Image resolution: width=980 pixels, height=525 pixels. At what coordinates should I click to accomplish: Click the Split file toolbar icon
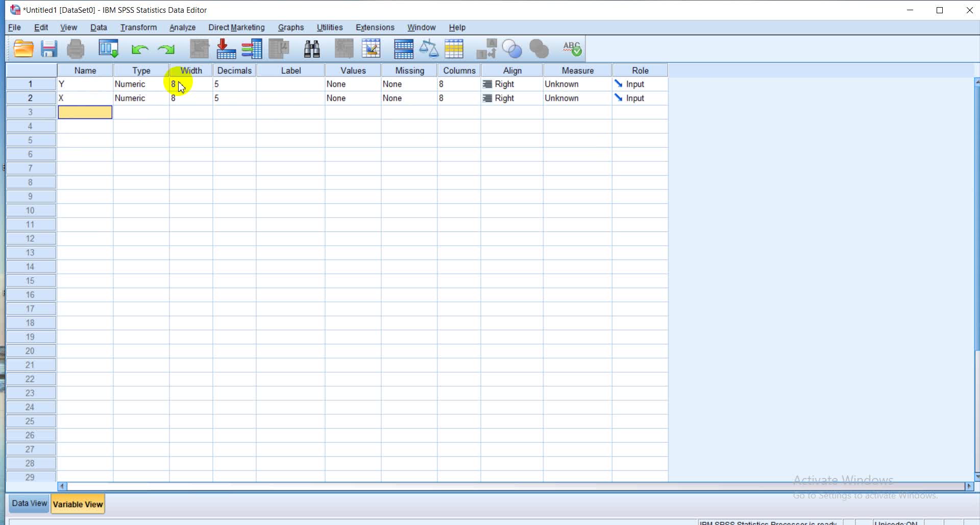tap(403, 49)
